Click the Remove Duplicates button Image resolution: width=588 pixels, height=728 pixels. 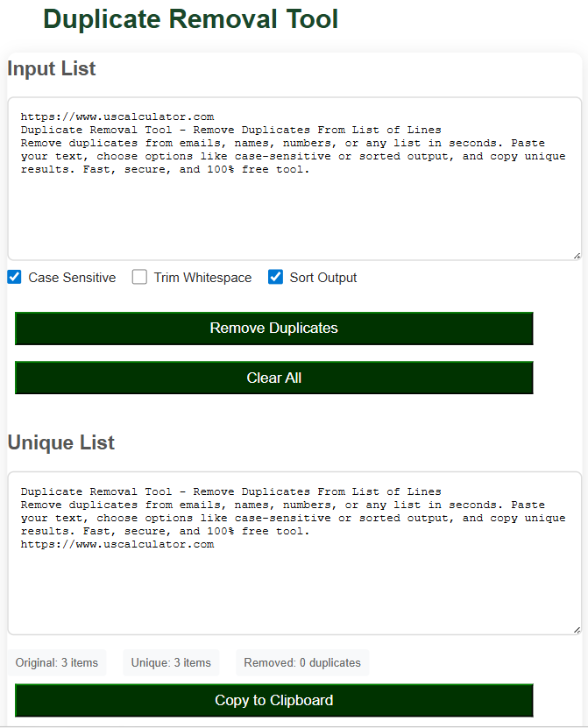point(274,329)
